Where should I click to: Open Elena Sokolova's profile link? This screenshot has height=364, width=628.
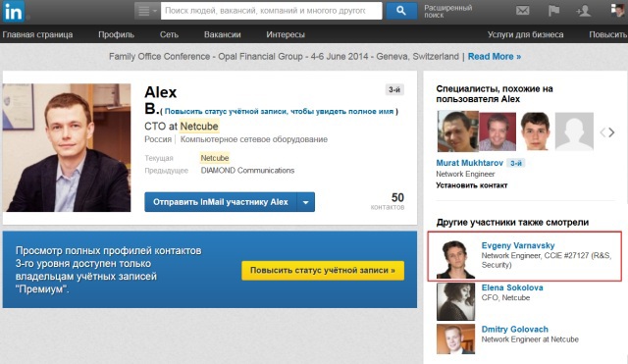click(512, 287)
